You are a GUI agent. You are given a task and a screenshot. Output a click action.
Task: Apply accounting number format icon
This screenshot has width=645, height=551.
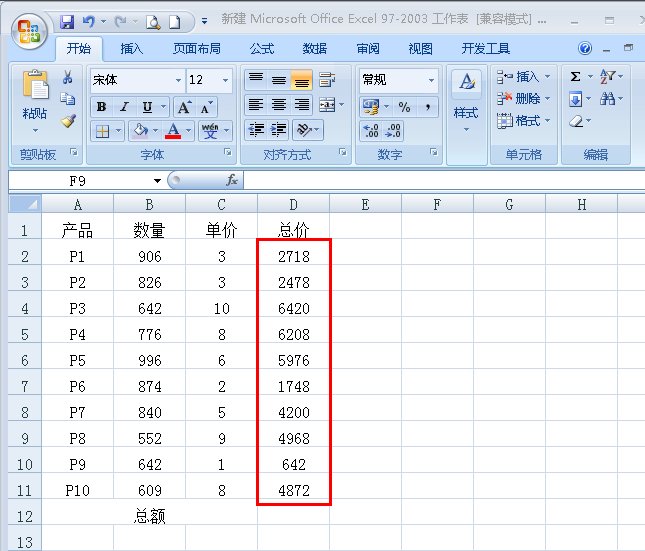371,107
